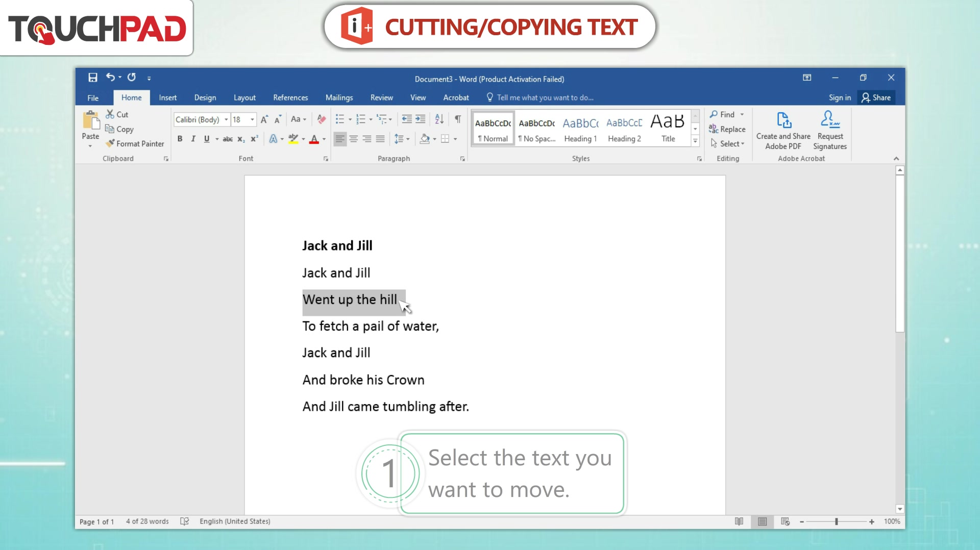980x550 pixels.
Task: Copy the selected text
Action: (x=119, y=129)
